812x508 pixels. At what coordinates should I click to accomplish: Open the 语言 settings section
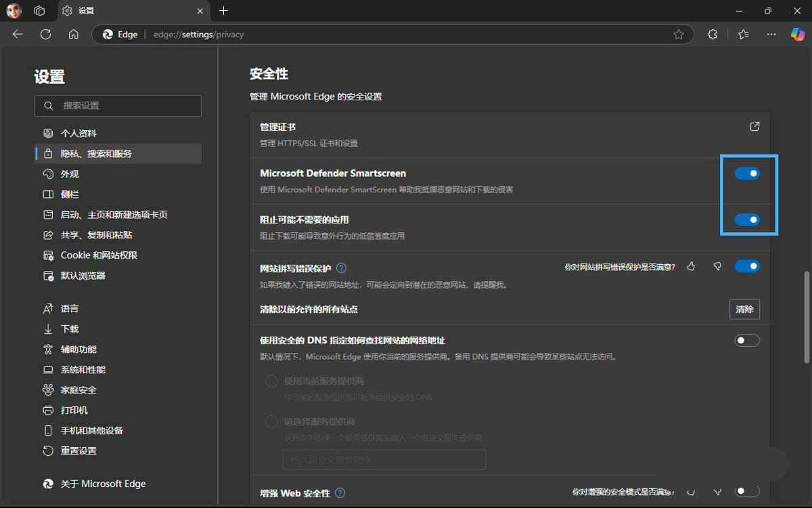click(x=118, y=309)
